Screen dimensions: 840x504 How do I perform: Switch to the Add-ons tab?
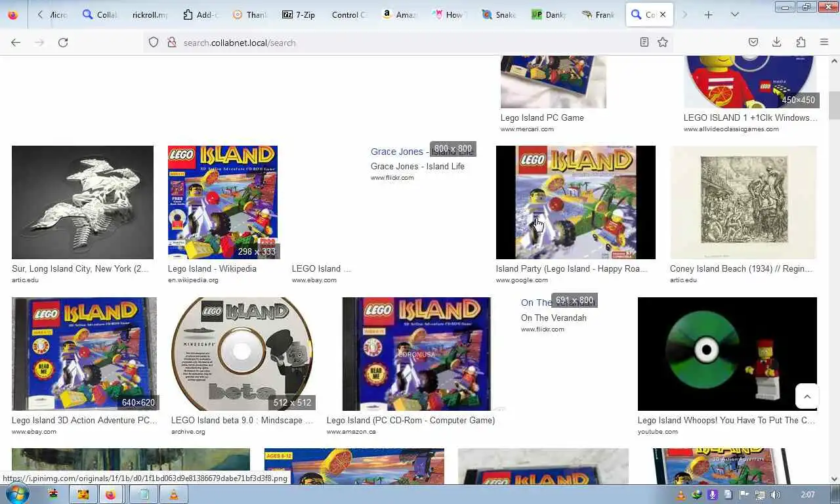tap(200, 14)
